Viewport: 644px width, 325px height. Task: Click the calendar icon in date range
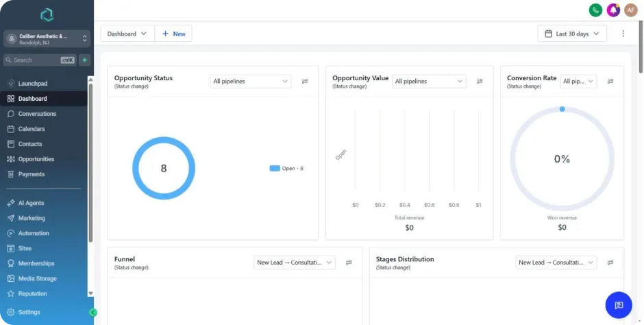(x=548, y=34)
